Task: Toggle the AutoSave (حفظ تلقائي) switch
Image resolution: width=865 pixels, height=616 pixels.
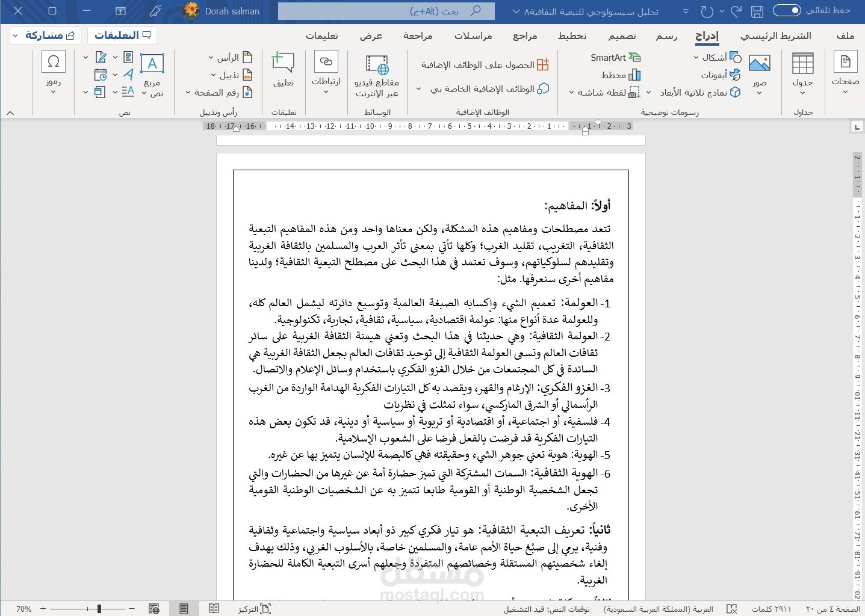Action: click(787, 10)
